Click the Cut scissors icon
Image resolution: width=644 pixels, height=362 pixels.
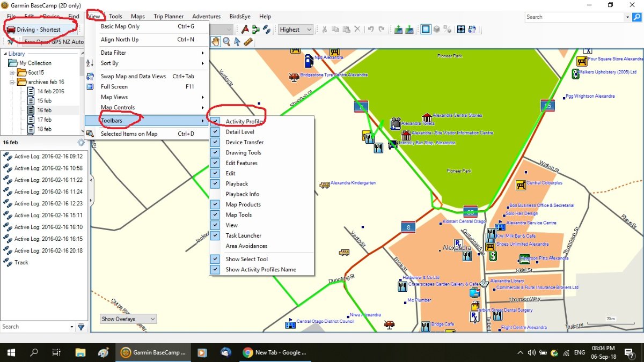(x=324, y=29)
